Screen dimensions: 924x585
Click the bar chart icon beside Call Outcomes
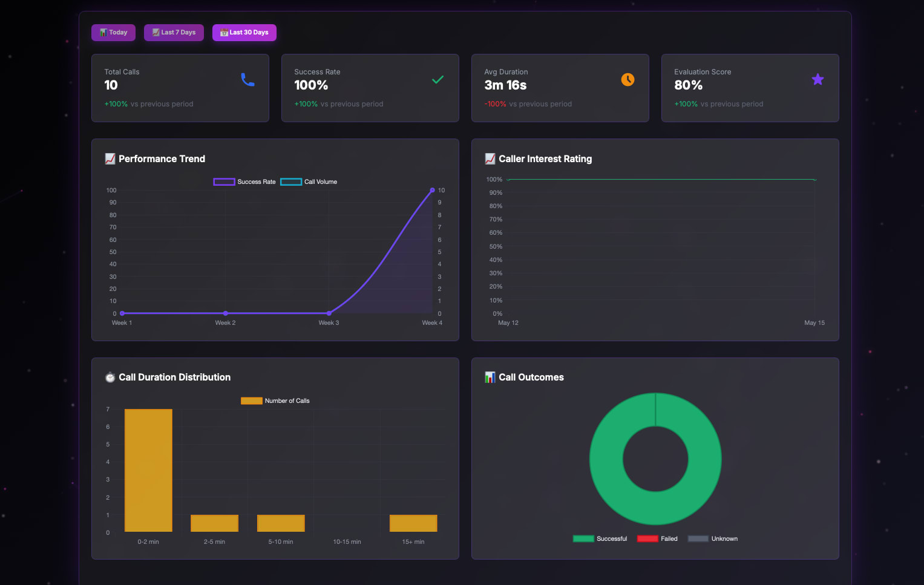pyautogui.click(x=490, y=377)
